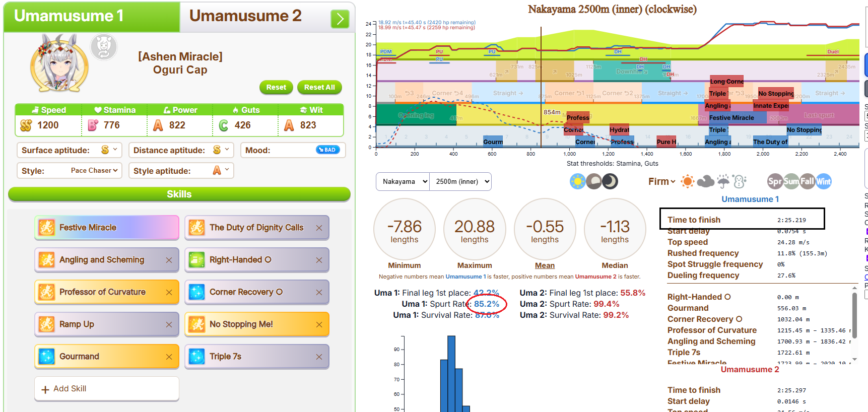The height and width of the screenshot is (412, 868).
Task: Click the Oguri Cap character portrait
Action: pyautogui.click(x=59, y=63)
